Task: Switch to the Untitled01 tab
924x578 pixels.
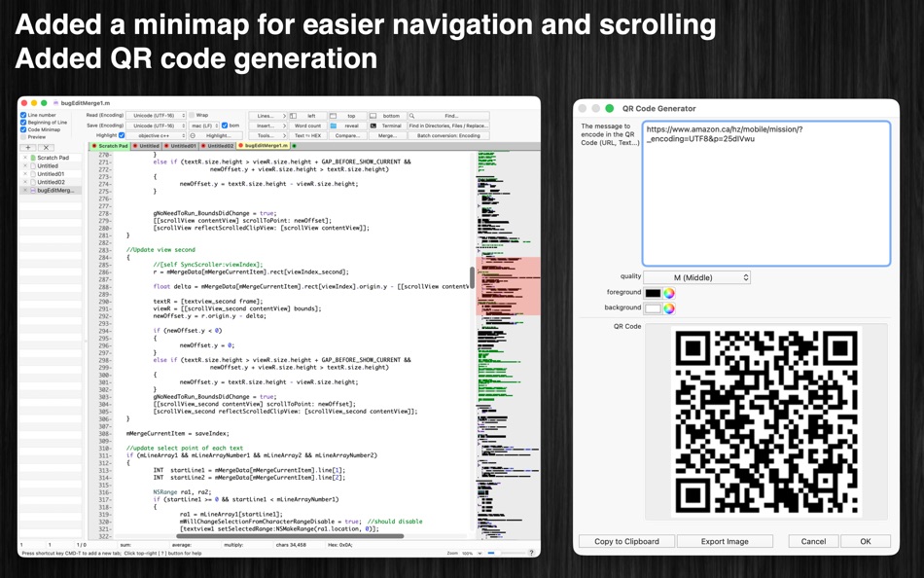Action: coord(180,146)
